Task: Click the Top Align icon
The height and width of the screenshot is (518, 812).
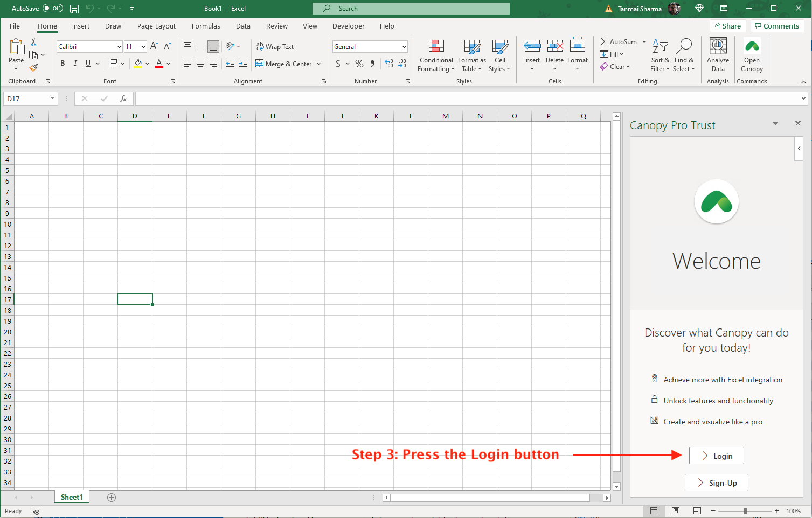Action: pos(188,46)
